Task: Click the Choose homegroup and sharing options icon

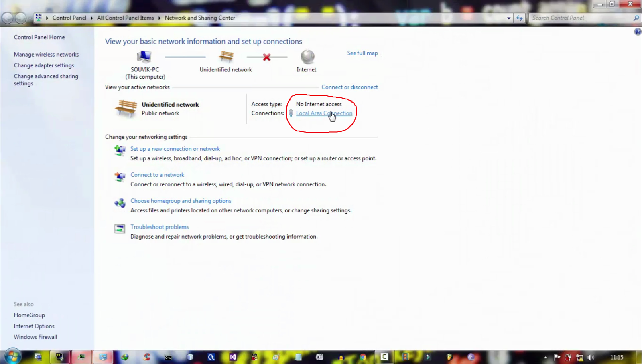Action: 119,203
